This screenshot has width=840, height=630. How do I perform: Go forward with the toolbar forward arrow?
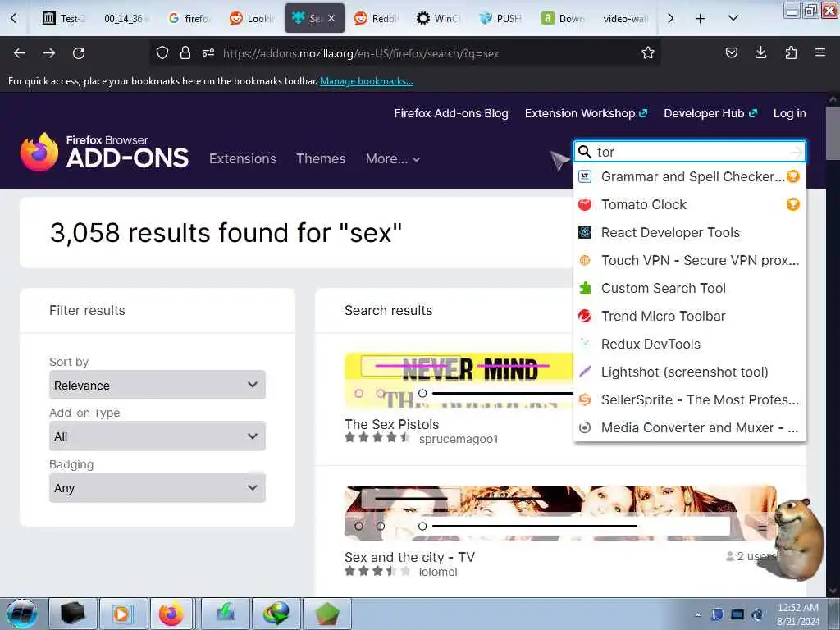(49, 53)
